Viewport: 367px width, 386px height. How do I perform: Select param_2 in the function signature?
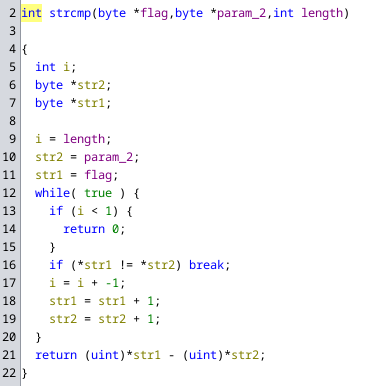242,13
